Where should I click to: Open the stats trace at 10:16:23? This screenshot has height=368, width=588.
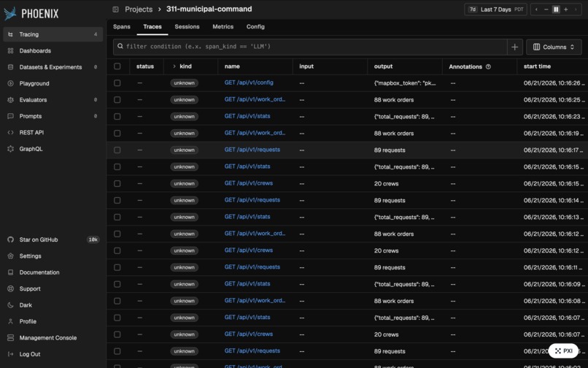[x=247, y=116]
